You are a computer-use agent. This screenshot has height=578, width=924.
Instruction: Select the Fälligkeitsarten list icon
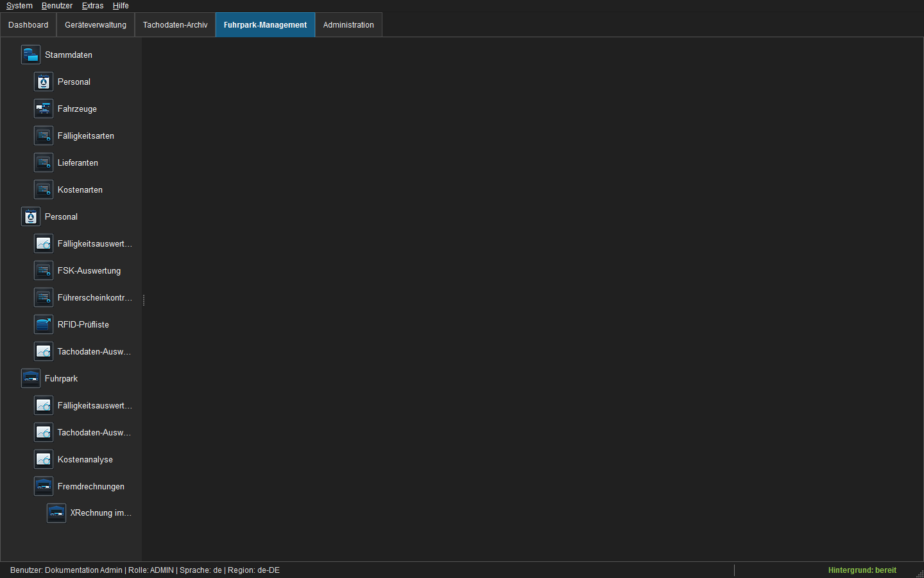pos(44,136)
